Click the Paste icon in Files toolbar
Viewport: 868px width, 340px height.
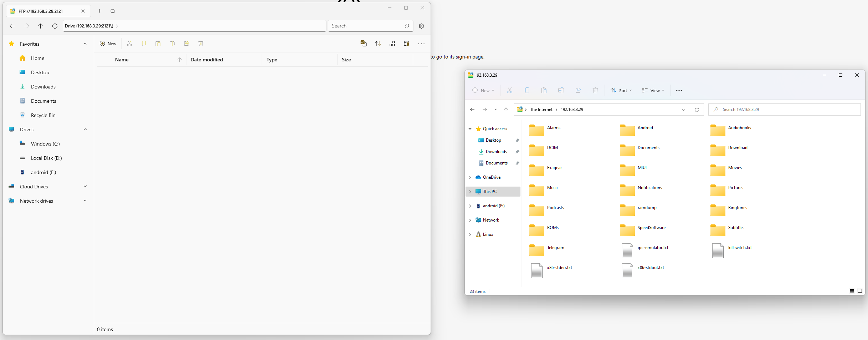[158, 44]
